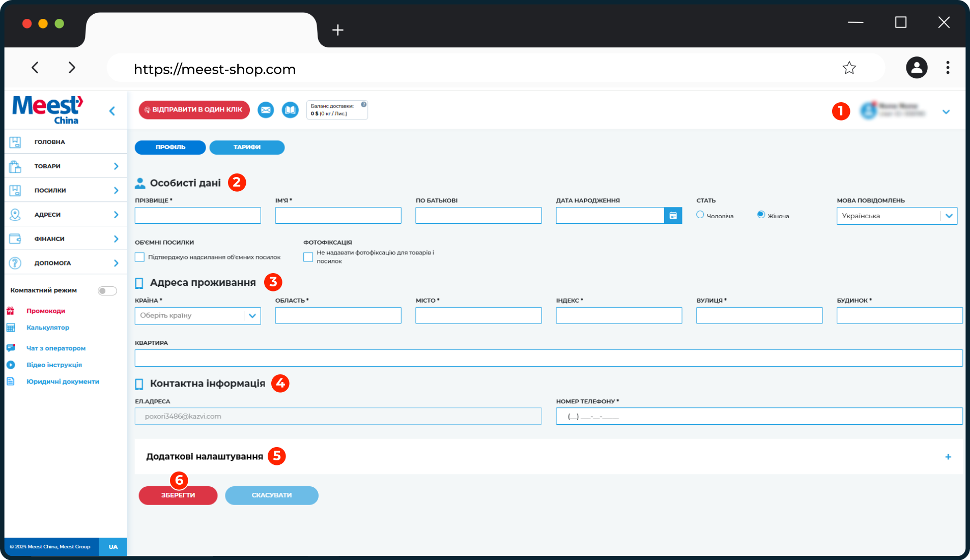This screenshot has height=560, width=970.
Task: Open the Головна menu item
Action: tap(66, 142)
